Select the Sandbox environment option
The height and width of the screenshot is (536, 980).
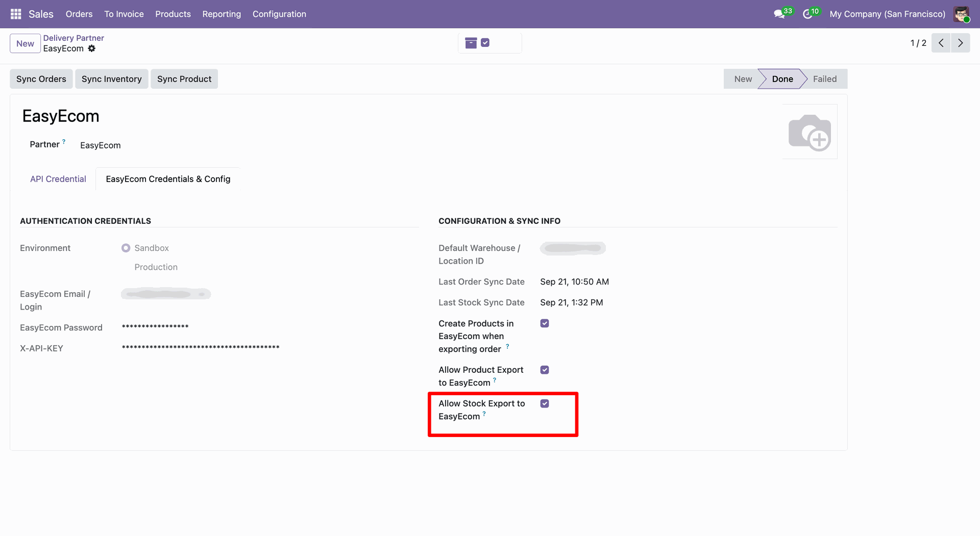pos(126,248)
